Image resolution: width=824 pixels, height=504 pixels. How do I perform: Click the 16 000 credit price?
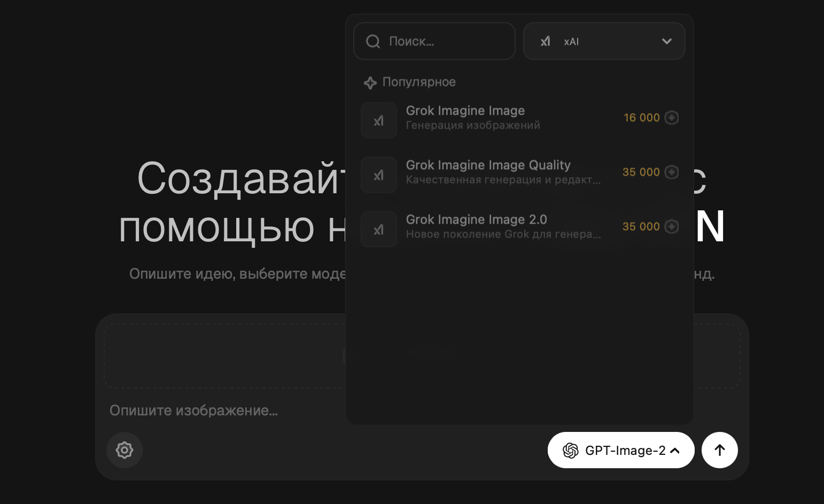[642, 117]
